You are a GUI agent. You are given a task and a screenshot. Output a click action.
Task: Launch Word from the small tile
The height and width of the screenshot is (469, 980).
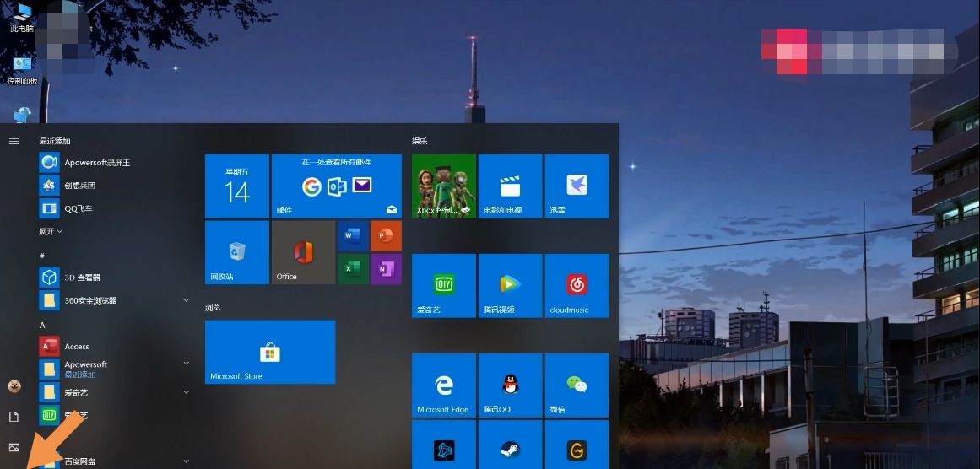click(353, 235)
